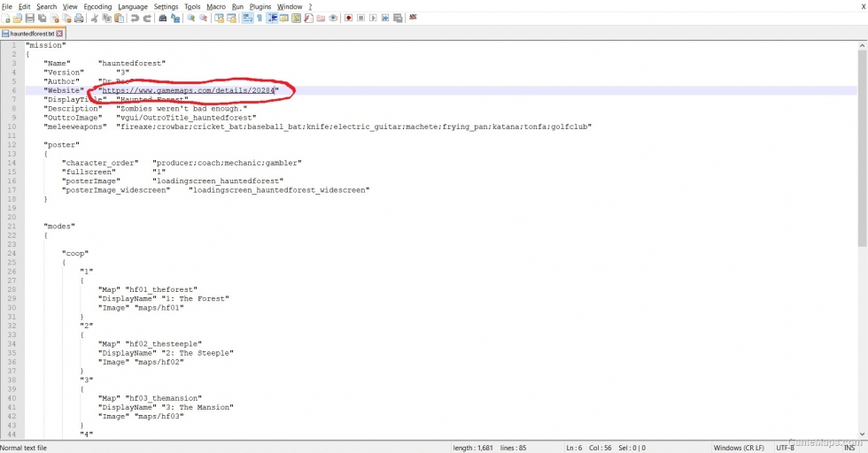Paste using the clipboard icon
Viewport: 868px width, 453px height.
click(x=119, y=19)
